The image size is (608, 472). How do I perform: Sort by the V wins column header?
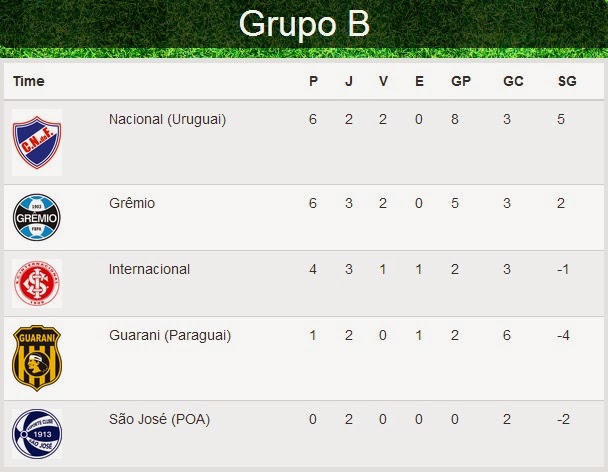383,81
